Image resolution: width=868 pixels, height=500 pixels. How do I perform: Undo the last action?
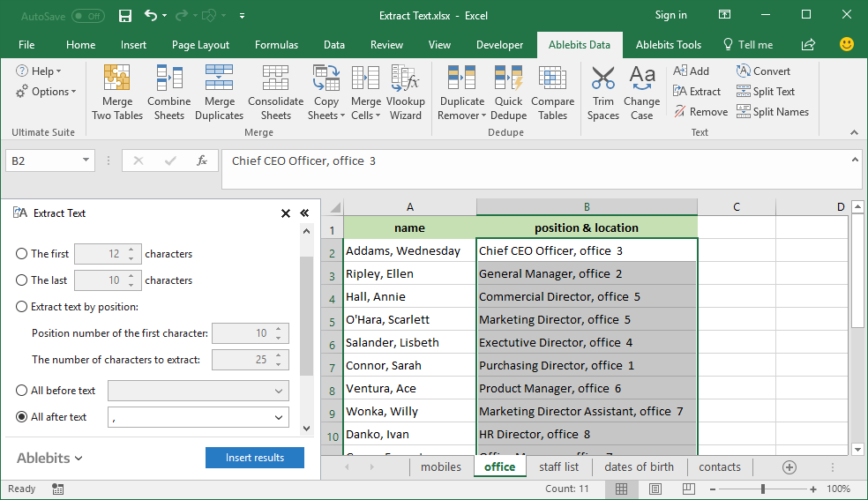151,16
